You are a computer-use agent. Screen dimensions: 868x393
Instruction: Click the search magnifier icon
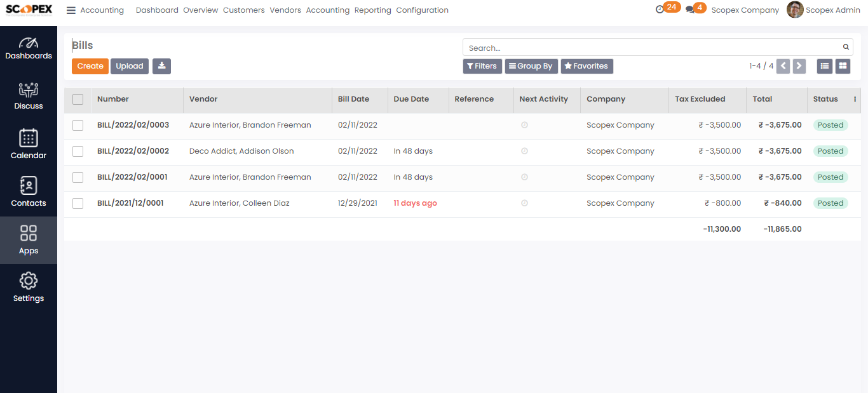846,47
